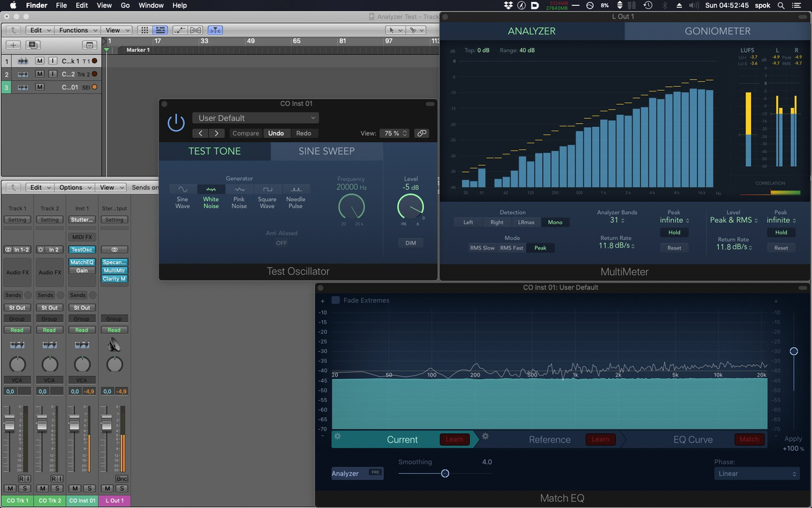Open global tracks dropdown icon in track header
The image size is (812, 508).
point(89,45)
